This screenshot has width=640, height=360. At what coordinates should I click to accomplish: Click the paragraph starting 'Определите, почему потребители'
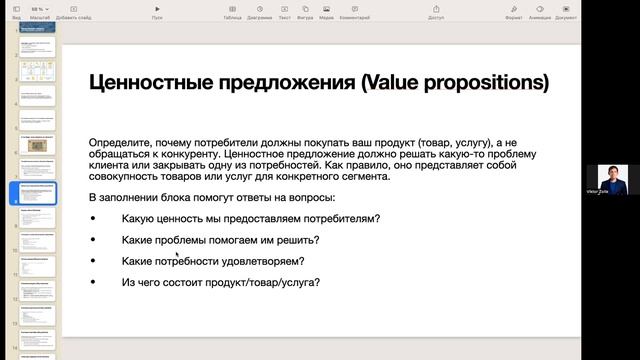(x=312, y=160)
